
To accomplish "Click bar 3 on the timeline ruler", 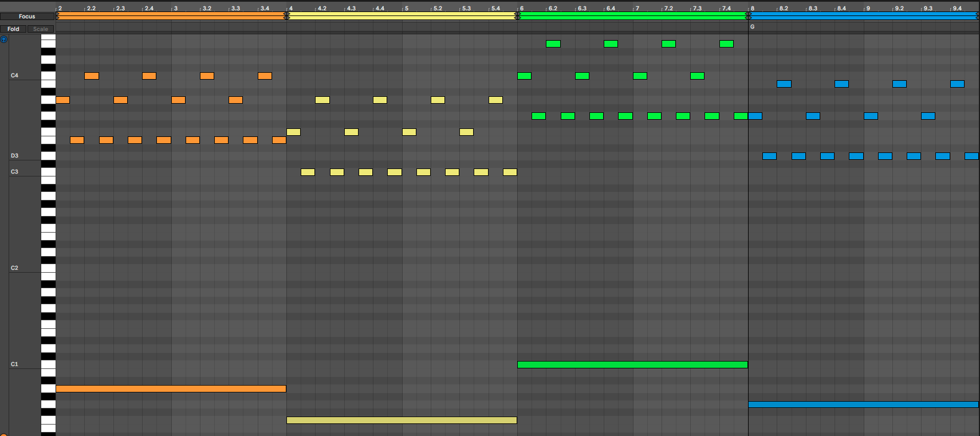I will (175, 9).
